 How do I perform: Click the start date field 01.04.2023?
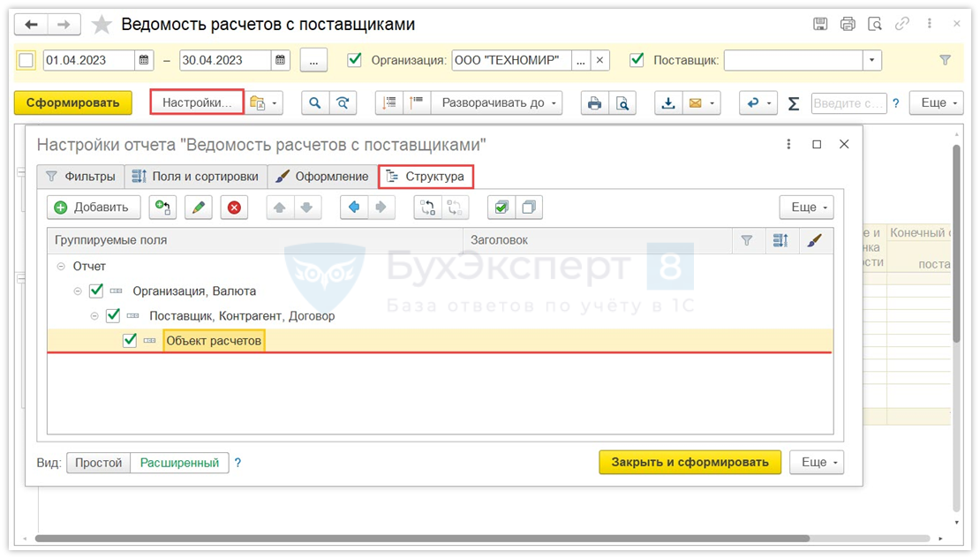click(x=88, y=60)
